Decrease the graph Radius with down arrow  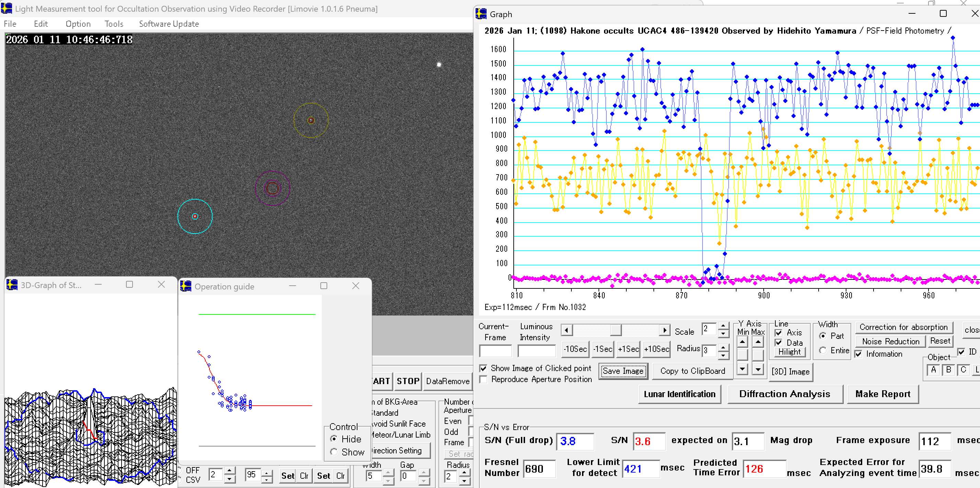coord(723,356)
